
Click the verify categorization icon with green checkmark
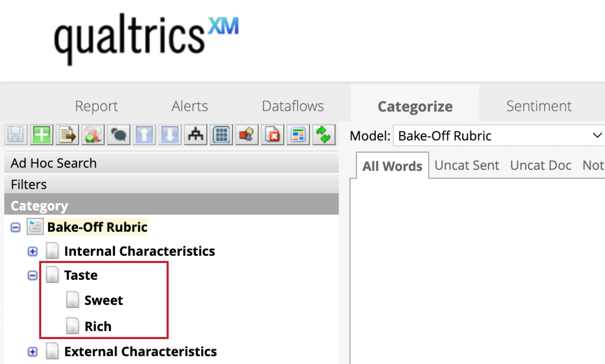pyautogui.click(x=93, y=134)
